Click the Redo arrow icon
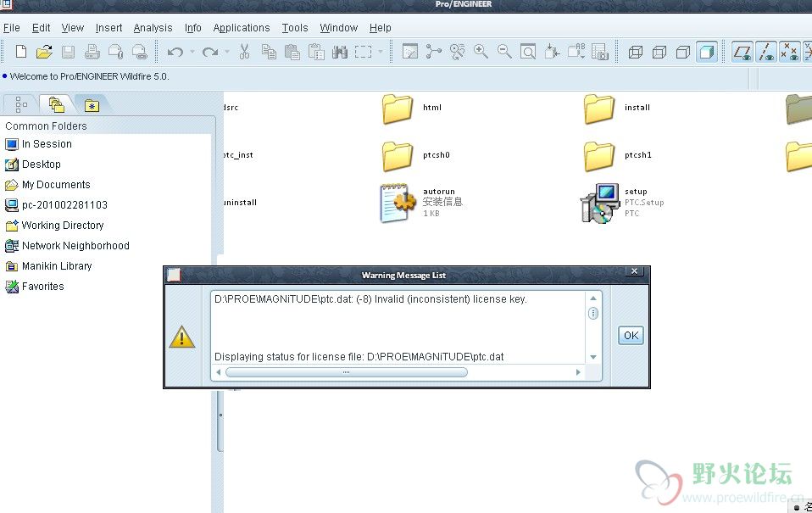812x513 pixels. tap(210, 52)
